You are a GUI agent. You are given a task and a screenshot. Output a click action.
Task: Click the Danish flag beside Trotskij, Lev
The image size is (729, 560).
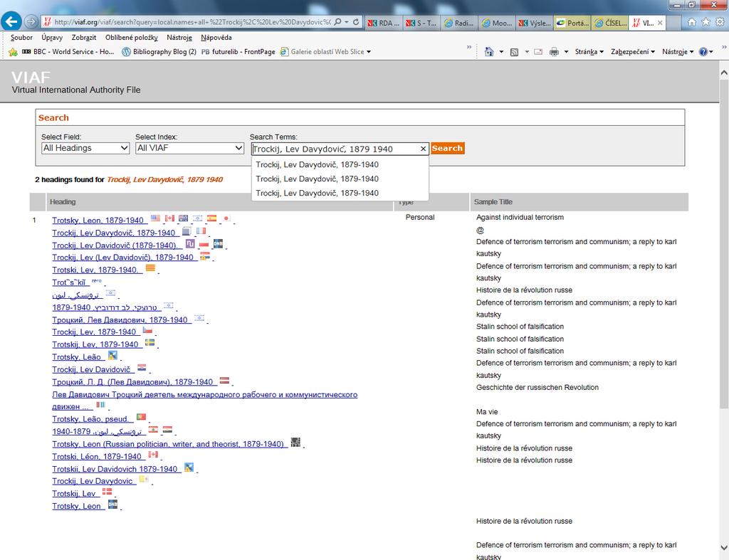107,491
